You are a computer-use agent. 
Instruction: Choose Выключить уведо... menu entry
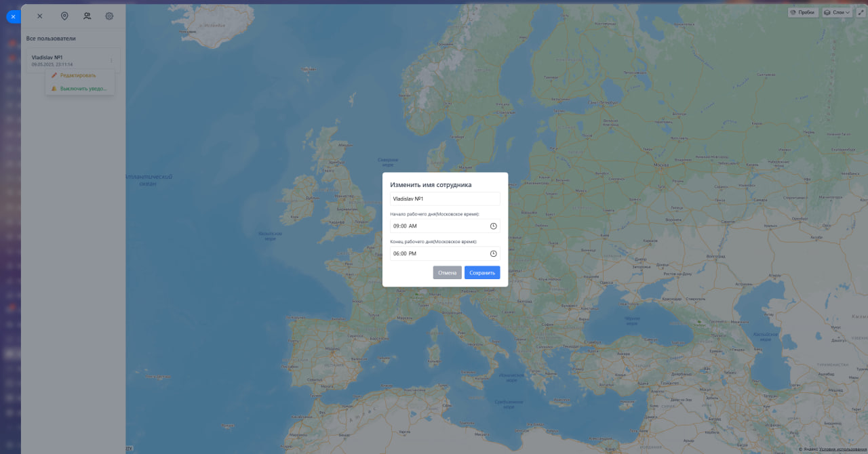point(80,88)
